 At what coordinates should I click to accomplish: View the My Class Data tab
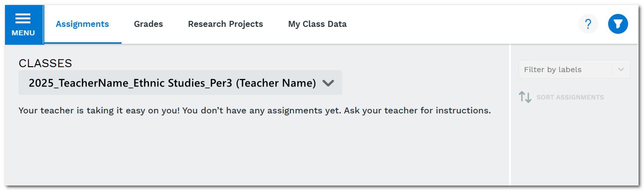317,24
